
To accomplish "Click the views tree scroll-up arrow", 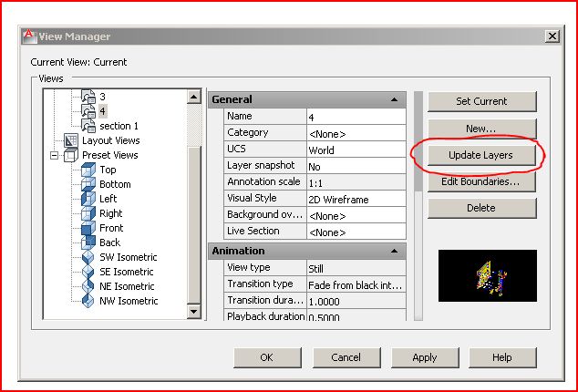I will pyautogui.click(x=194, y=97).
